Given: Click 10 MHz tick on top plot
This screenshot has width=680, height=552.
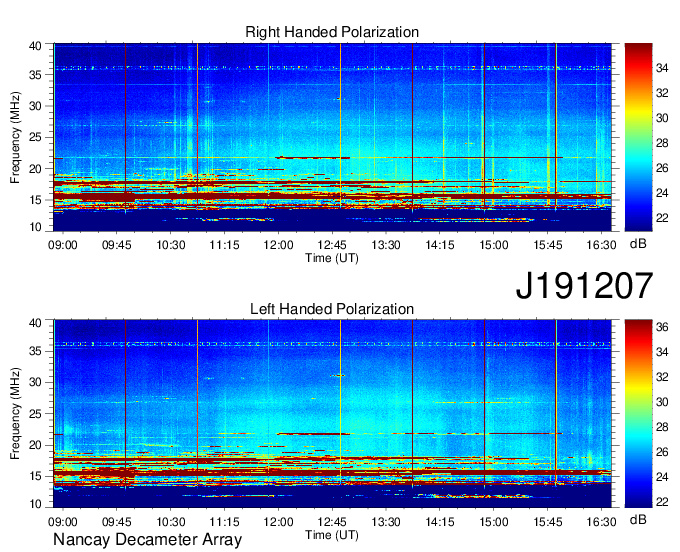Looking at the screenshot, I should pos(35,227).
